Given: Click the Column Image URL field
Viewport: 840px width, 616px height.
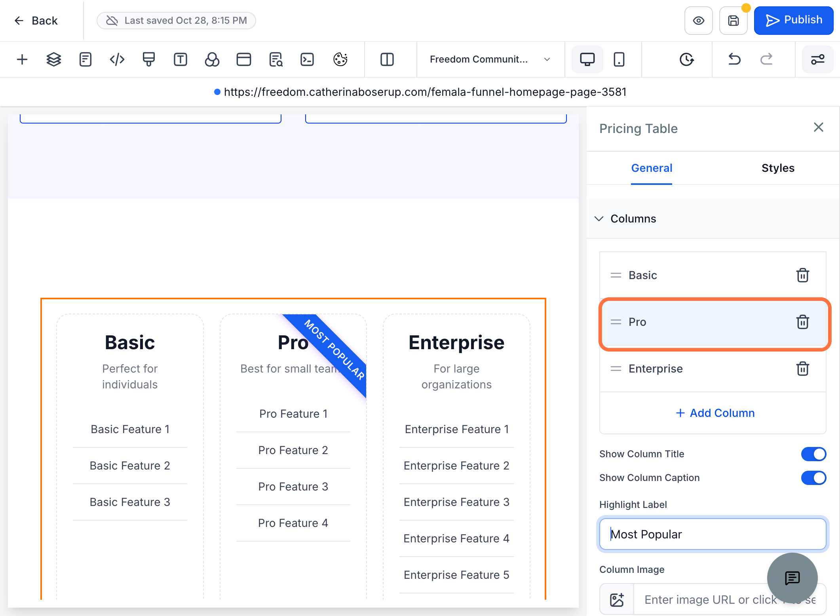Looking at the screenshot, I should tap(730, 600).
